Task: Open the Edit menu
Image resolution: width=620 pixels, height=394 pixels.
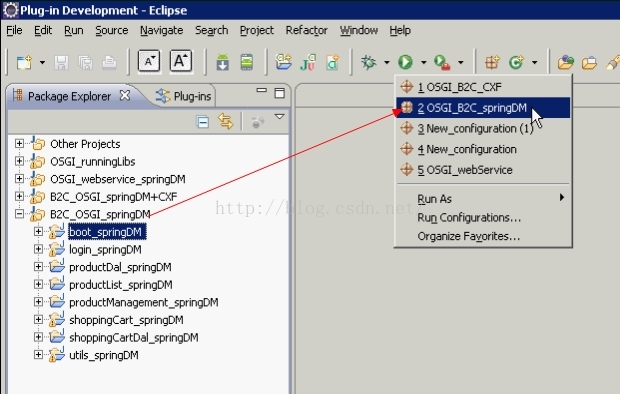Action: (43, 30)
